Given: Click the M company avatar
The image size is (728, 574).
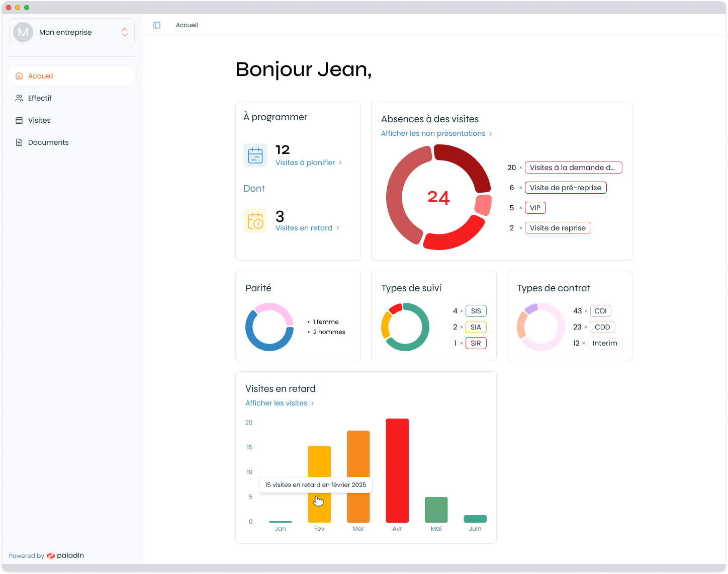Looking at the screenshot, I should click(23, 32).
